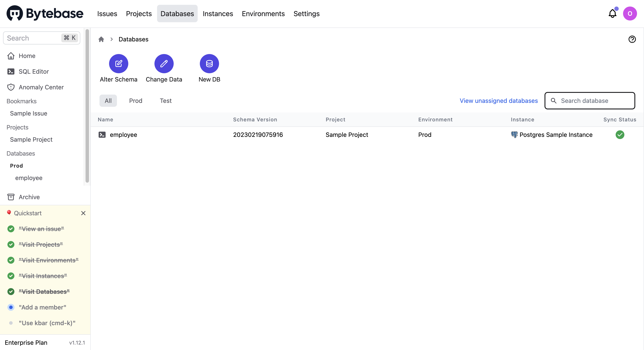Expand the Sample Project tree item
Screen dimensions: 644x350
pos(31,139)
